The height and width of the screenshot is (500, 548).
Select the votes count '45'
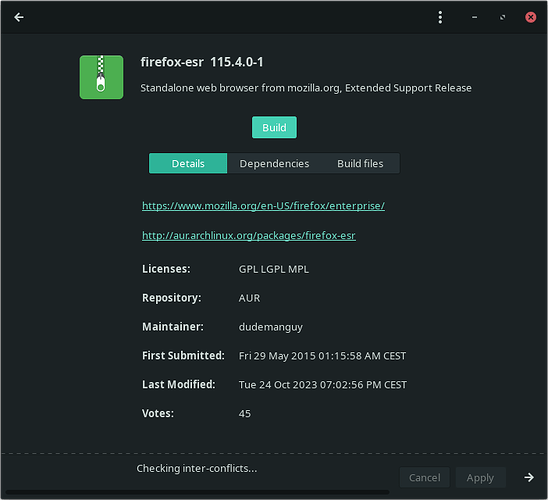click(x=245, y=414)
